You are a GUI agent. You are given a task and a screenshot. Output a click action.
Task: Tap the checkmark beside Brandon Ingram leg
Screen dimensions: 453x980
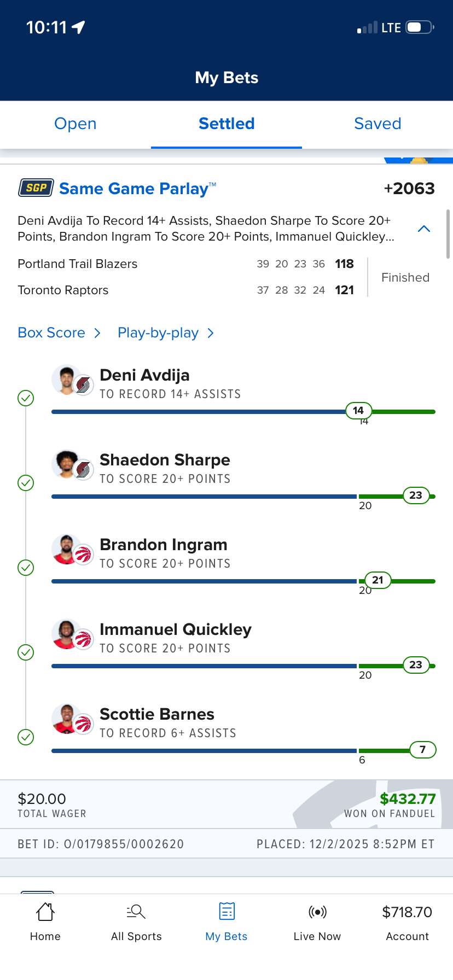coord(26,568)
